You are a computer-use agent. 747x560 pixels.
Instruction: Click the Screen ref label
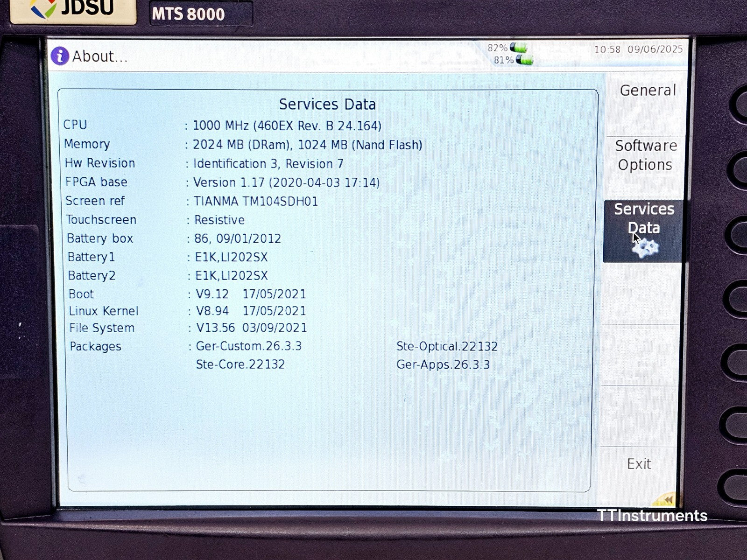point(95,201)
